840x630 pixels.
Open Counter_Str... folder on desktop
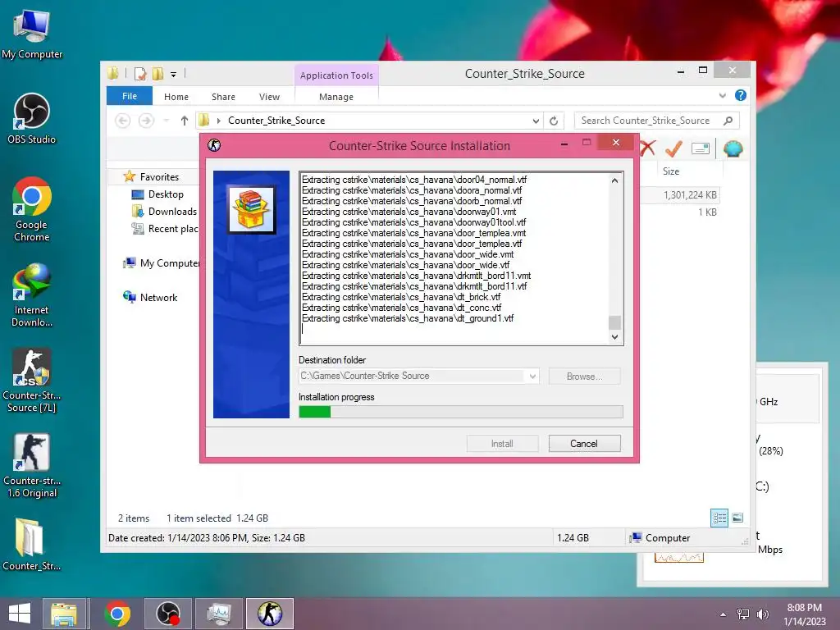click(x=32, y=545)
